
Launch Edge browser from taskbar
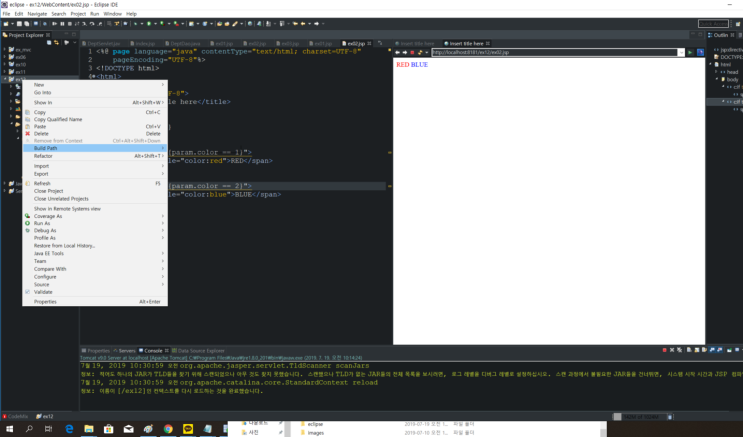69,429
